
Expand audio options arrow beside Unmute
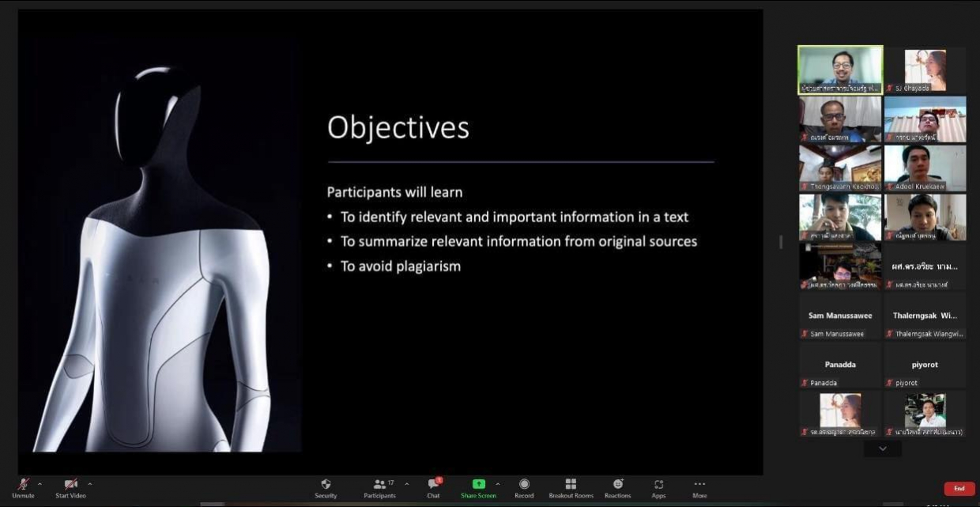point(40,484)
